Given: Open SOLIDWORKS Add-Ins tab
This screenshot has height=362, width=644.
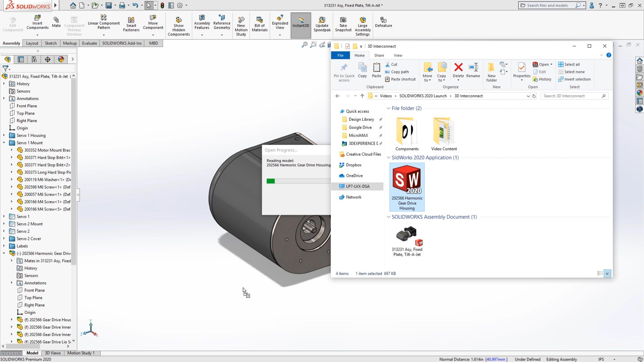Looking at the screenshot, I should 122,43.
